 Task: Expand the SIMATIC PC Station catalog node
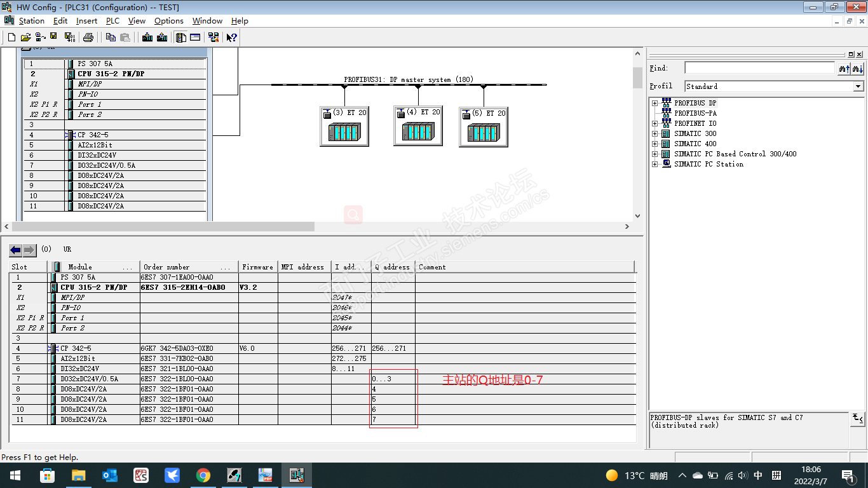click(654, 164)
